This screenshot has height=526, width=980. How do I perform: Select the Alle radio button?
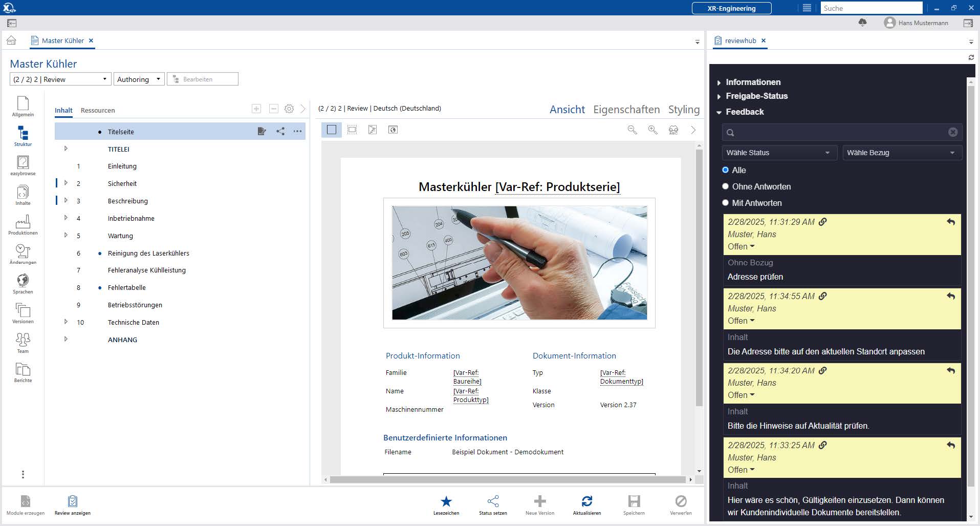click(x=725, y=170)
